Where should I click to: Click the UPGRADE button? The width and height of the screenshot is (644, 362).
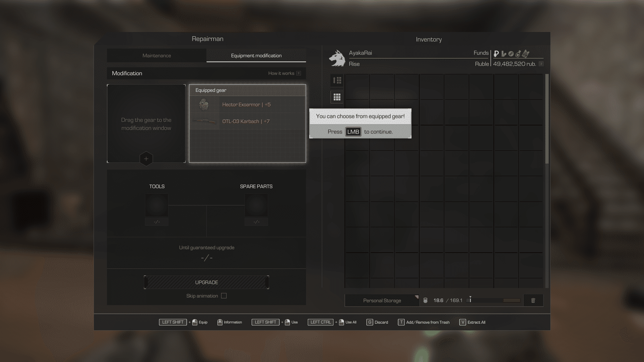point(206,282)
